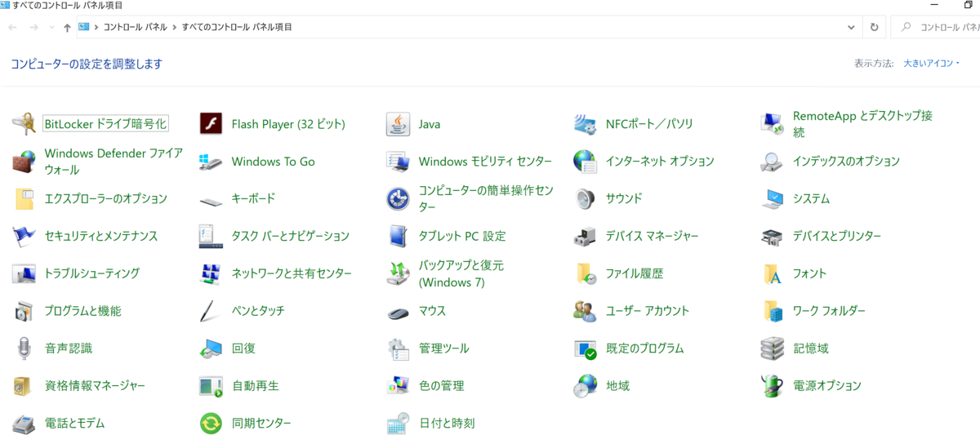Open the 記憶域 storage spaces icon

click(772, 349)
